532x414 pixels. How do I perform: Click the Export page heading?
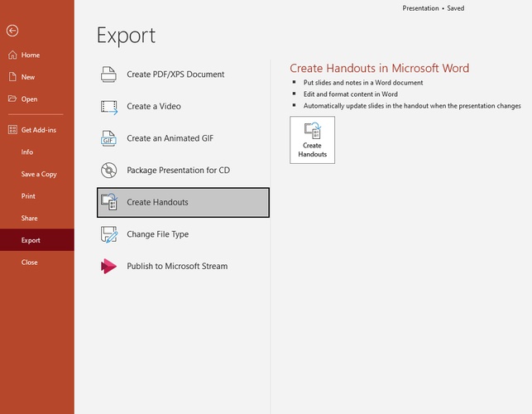coord(127,36)
